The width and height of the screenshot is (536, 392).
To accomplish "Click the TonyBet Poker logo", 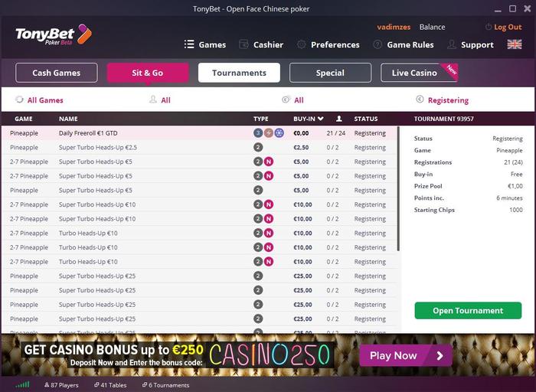I will (x=54, y=35).
